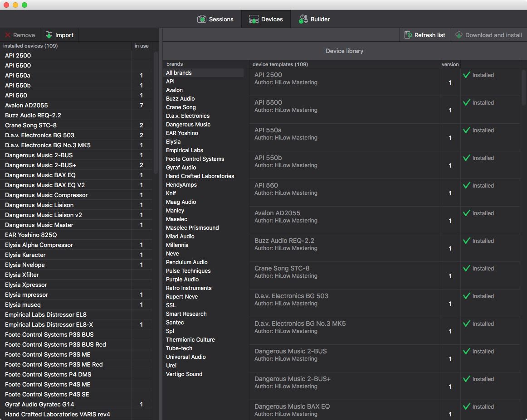Click the Devices tab rack icon
Image resolution: width=527 pixels, height=420 pixels.
click(x=254, y=19)
